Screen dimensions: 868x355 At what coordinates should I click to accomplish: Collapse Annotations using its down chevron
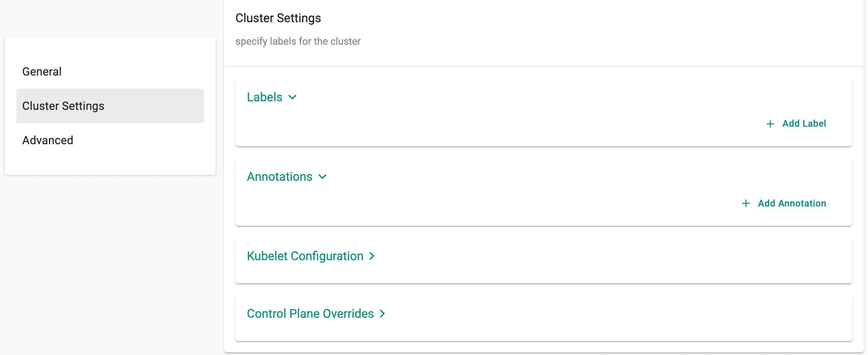pos(322,177)
